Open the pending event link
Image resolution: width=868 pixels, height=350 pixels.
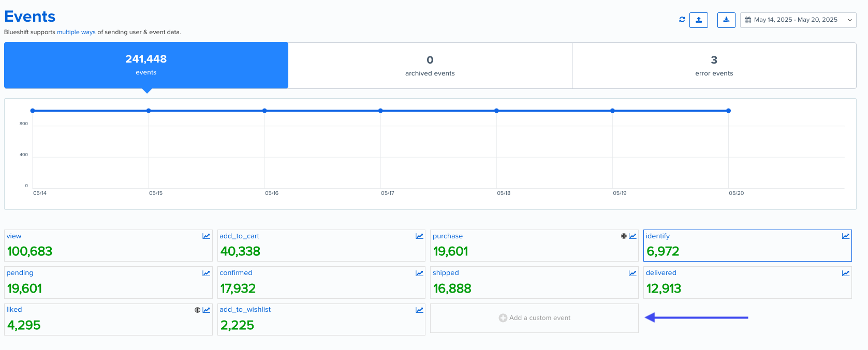[20, 273]
